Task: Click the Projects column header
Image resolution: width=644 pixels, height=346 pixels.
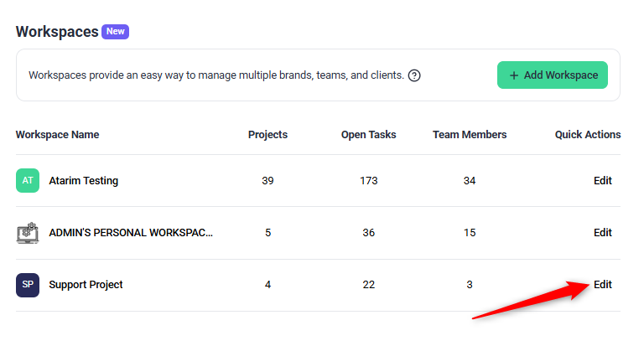Action: [x=267, y=135]
